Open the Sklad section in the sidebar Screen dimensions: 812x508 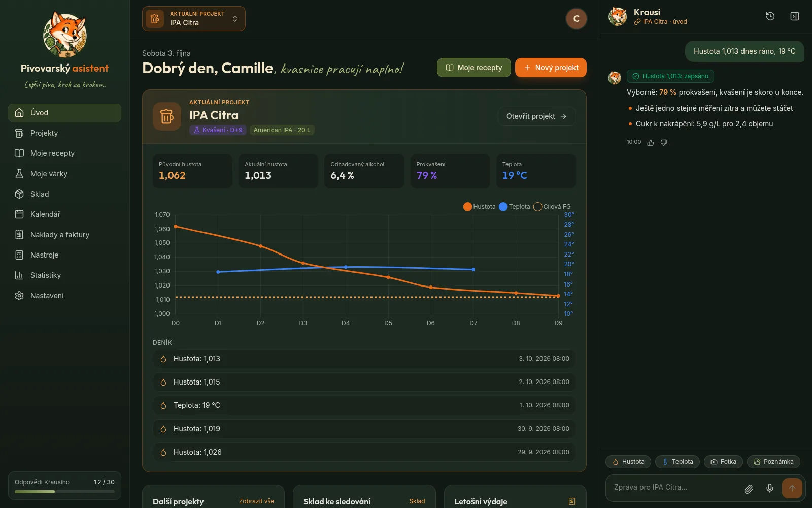(x=64, y=194)
